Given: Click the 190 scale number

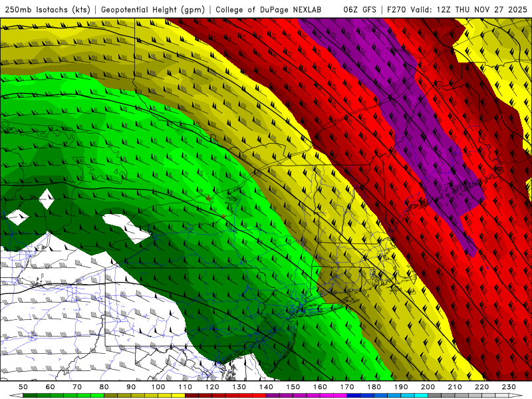Looking at the screenshot, I should coord(401,387).
